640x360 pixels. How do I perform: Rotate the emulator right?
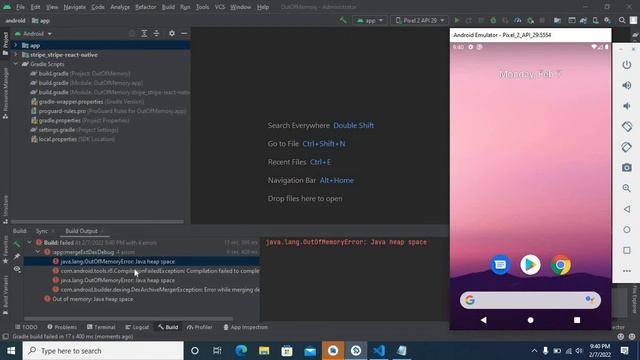pyautogui.click(x=627, y=147)
